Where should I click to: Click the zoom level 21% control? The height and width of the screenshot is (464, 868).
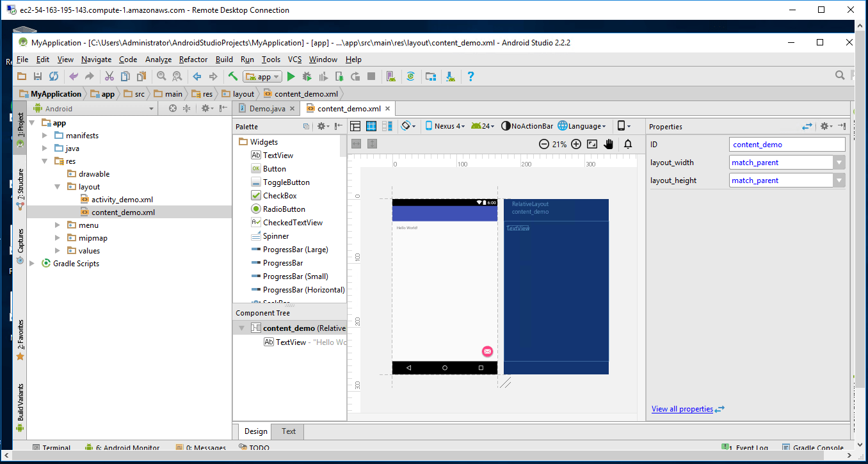[559, 143]
